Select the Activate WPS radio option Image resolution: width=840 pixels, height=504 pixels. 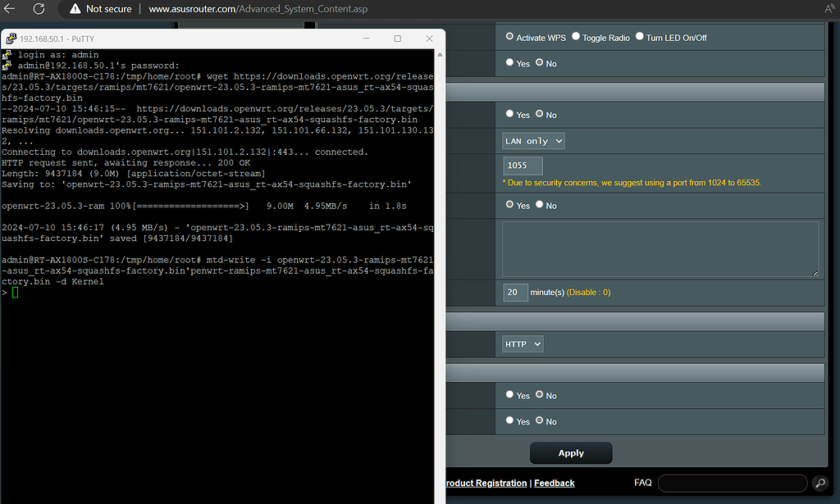509,37
